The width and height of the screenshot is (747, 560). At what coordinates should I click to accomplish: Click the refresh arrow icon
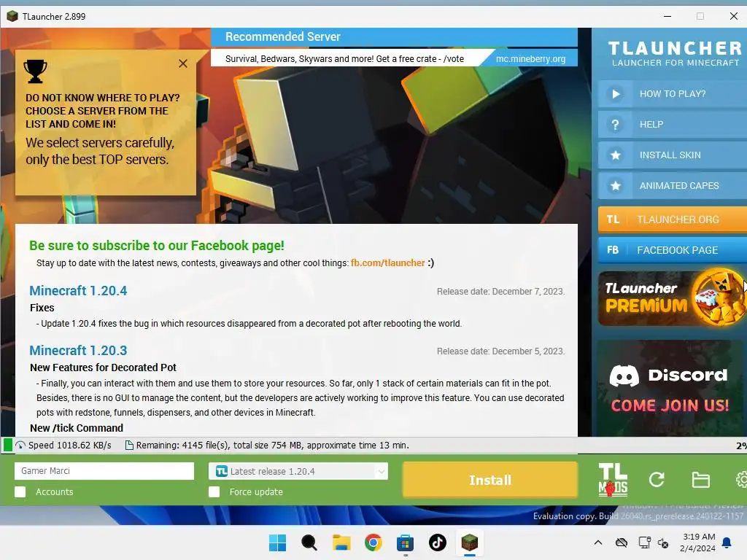coord(657,480)
